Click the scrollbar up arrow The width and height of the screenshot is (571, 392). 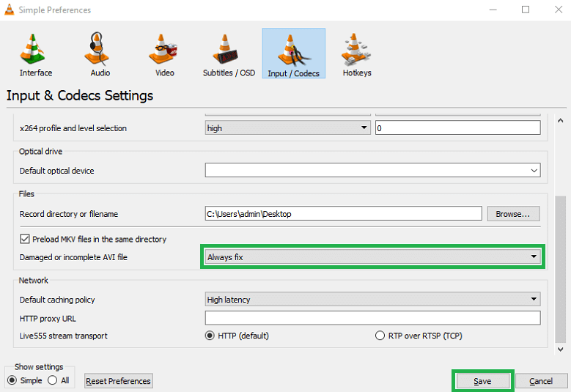pyautogui.click(x=561, y=120)
